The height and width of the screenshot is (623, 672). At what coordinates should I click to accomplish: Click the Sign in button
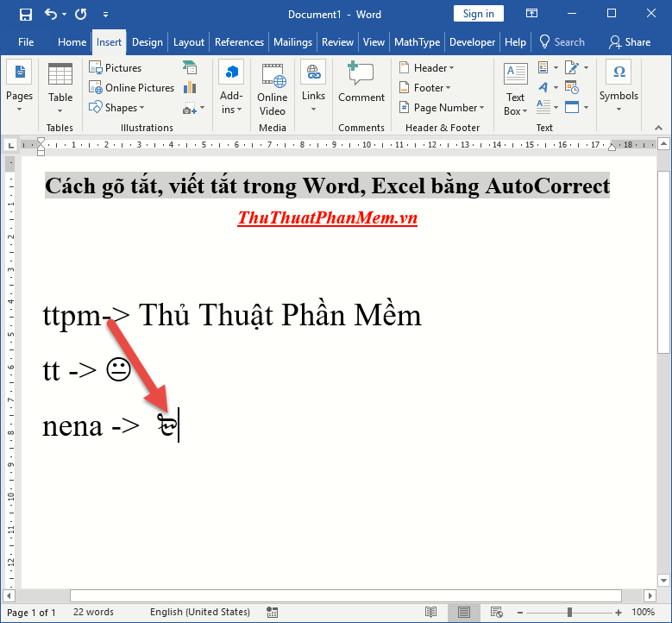tap(478, 14)
